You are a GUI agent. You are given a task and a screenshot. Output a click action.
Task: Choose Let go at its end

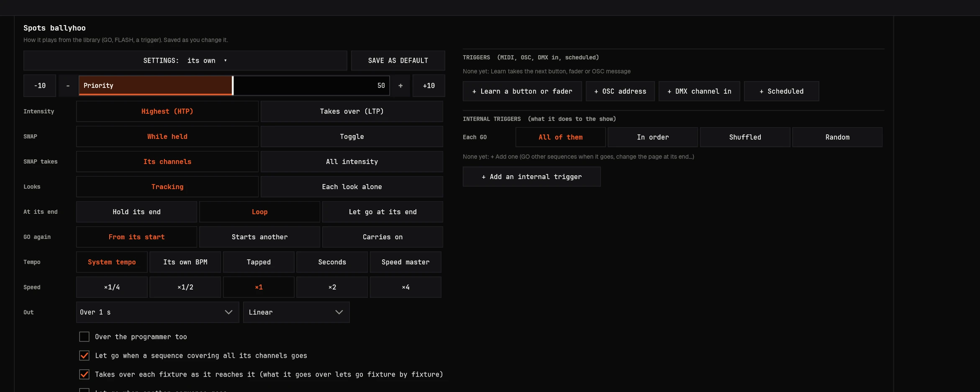pyautogui.click(x=382, y=212)
